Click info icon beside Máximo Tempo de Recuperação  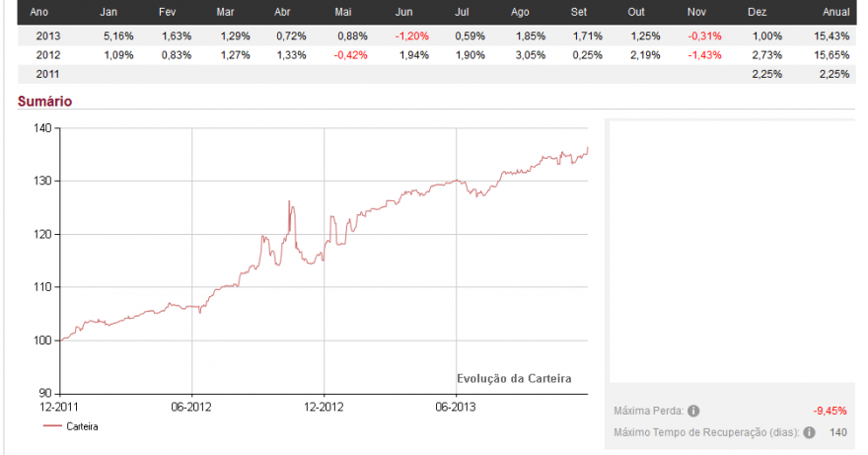(x=809, y=432)
